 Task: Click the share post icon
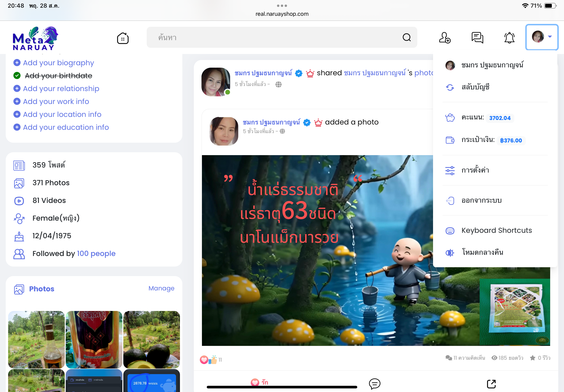coord(491,384)
